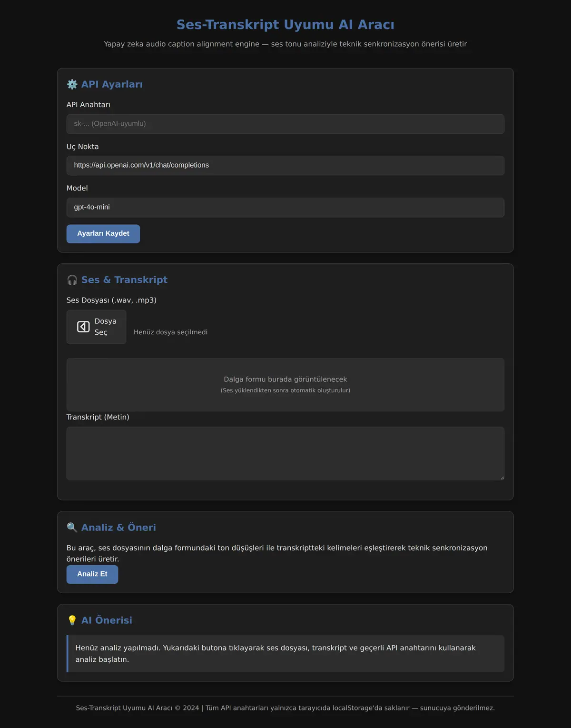Image resolution: width=571 pixels, height=728 pixels.
Task: Click the magnifier icon beside Analiz & Öneri
Action: 72,528
